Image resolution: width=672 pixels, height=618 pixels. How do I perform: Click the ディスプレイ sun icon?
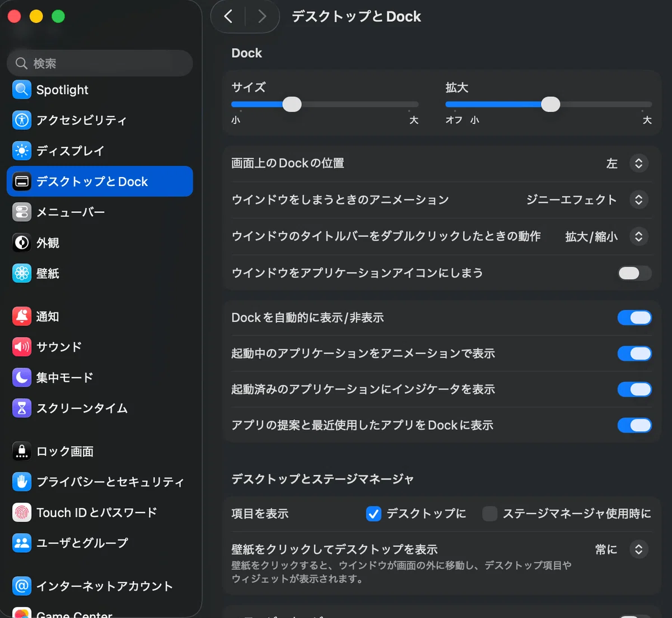pyautogui.click(x=22, y=151)
